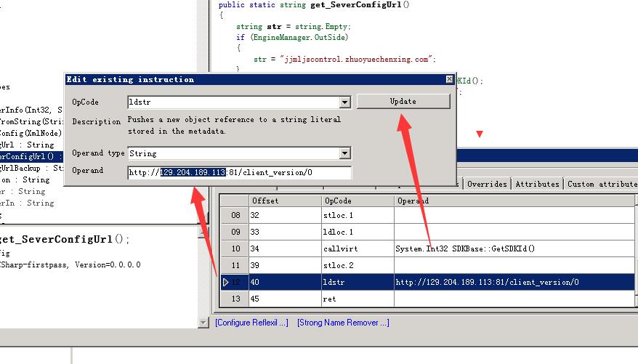Click the Offset column header

click(x=283, y=200)
